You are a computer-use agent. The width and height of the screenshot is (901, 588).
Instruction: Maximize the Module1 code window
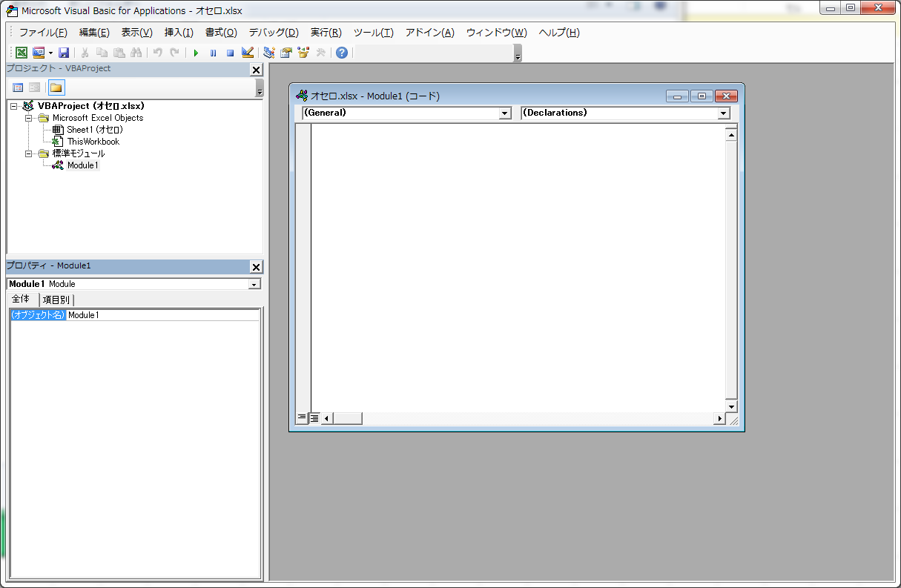(702, 96)
